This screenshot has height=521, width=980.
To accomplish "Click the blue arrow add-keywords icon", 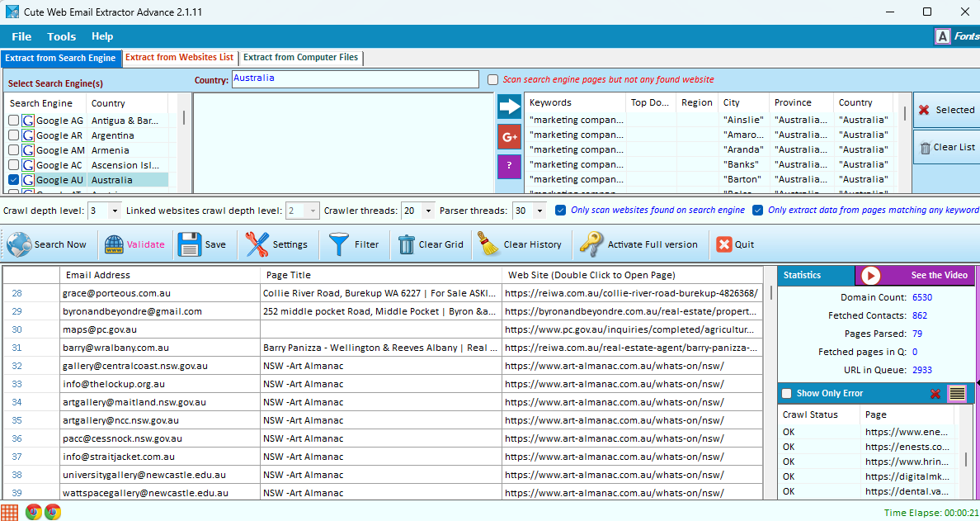I will (509, 107).
